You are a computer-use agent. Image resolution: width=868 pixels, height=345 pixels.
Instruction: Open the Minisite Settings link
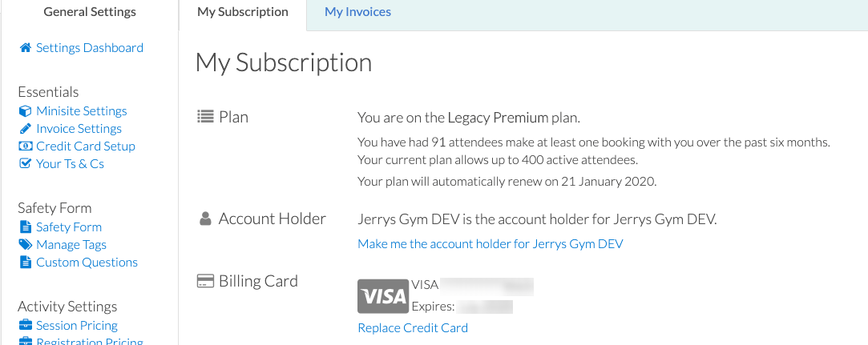coord(82,111)
